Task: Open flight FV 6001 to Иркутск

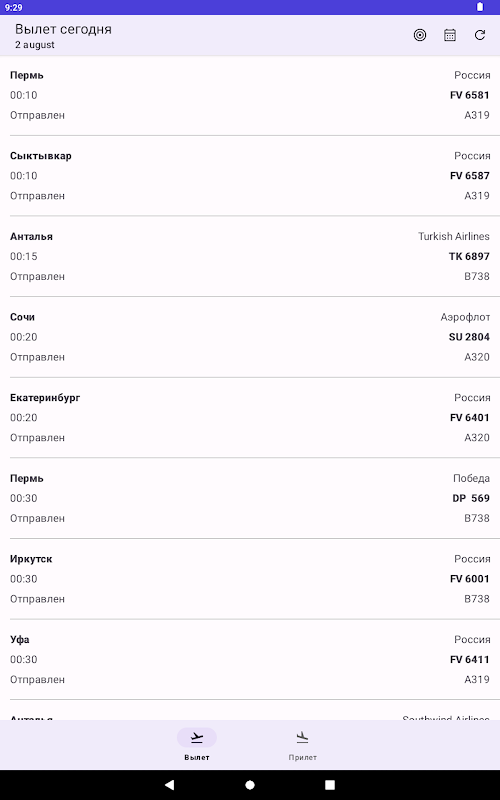Action: [x=250, y=579]
